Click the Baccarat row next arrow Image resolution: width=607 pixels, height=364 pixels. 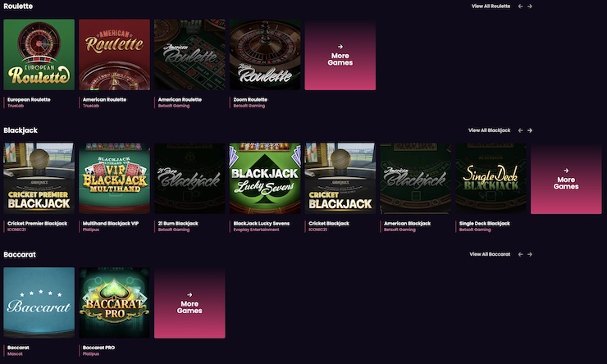point(530,254)
